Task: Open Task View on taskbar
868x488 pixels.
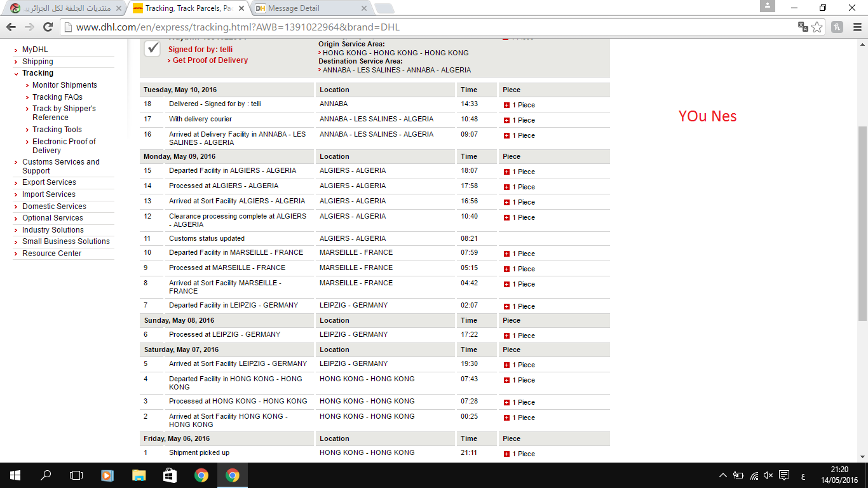Action: [x=76, y=475]
